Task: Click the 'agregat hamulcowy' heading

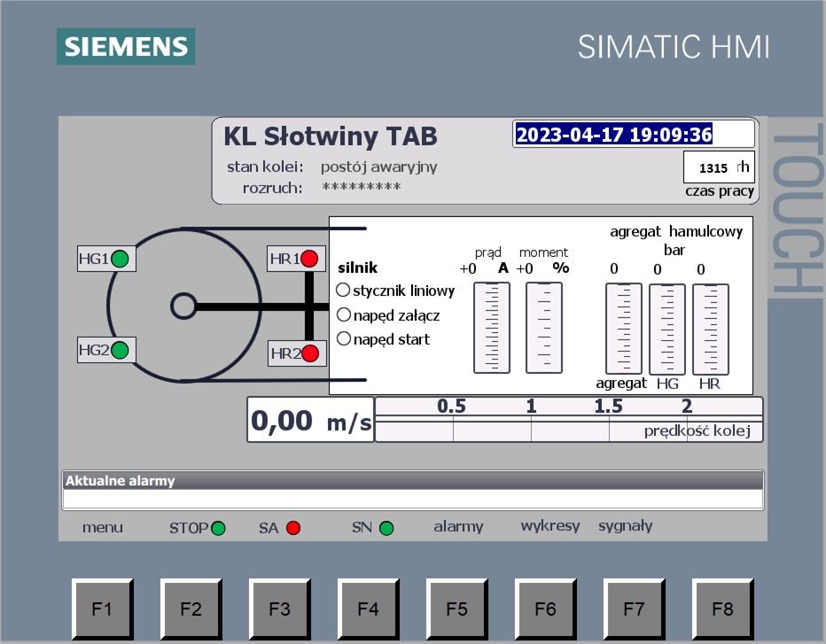Action: (x=676, y=231)
